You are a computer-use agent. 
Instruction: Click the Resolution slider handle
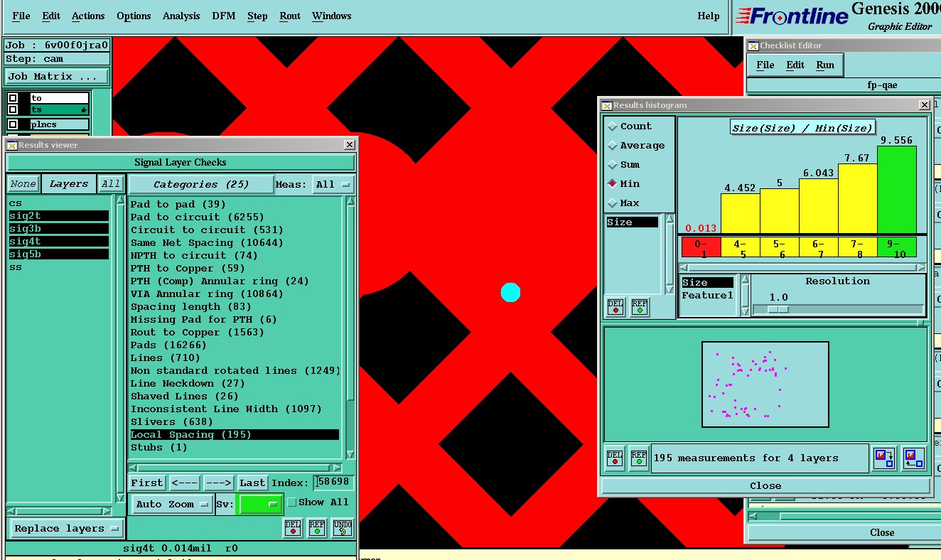(780, 309)
